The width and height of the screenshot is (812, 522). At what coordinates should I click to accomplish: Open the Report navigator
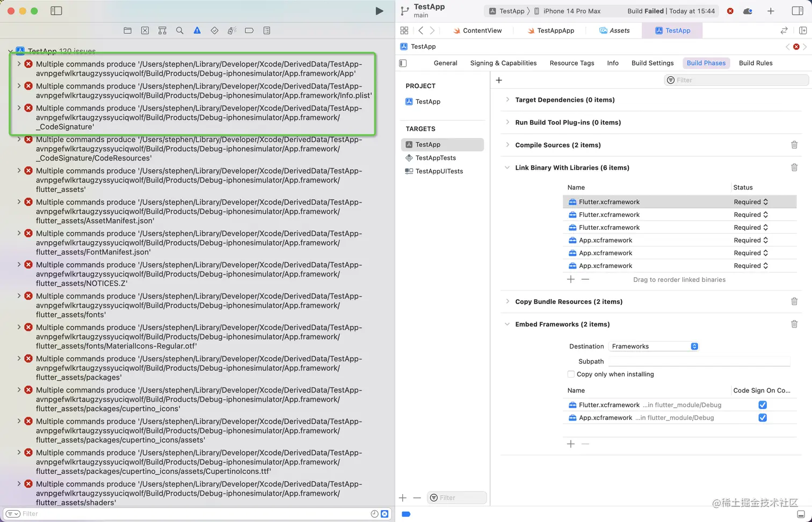point(267,31)
